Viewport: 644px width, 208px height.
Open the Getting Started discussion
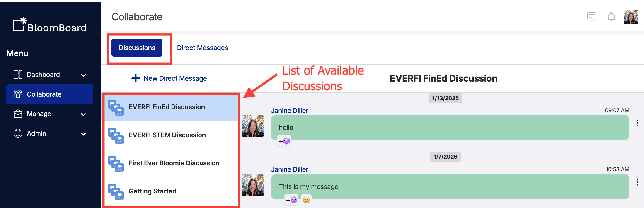[171, 191]
